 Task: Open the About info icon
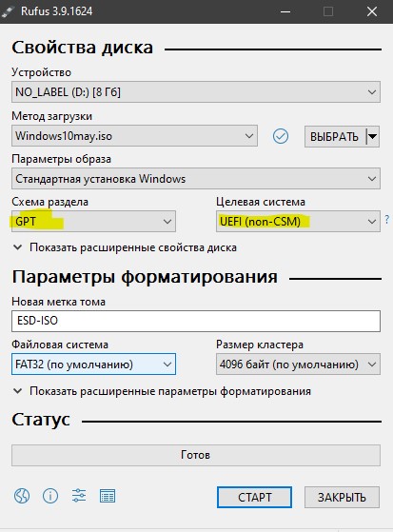tap(50, 496)
